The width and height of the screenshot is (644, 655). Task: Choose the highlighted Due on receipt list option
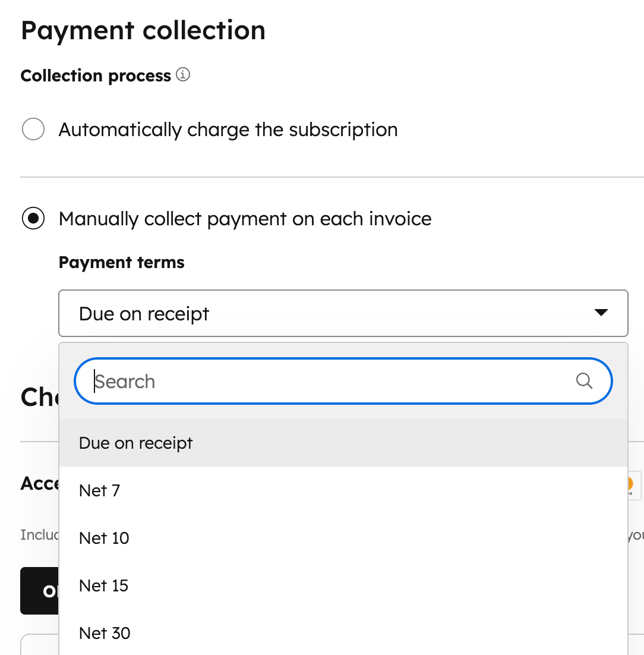click(x=136, y=443)
